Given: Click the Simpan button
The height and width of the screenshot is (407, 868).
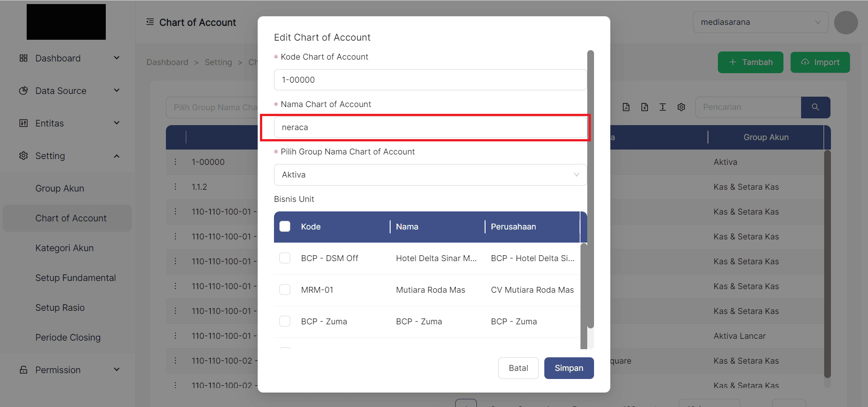Looking at the screenshot, I should pyautogui.click(x=569, y=368).
